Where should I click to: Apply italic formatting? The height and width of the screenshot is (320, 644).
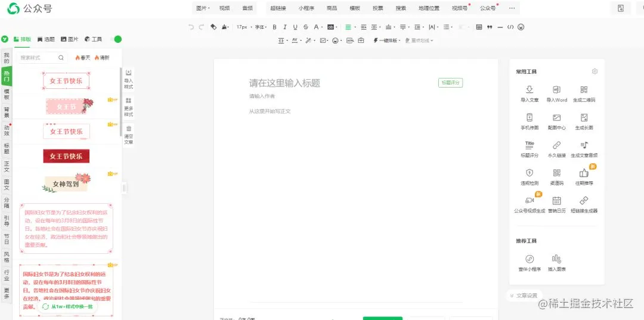(x=284, y=27)
